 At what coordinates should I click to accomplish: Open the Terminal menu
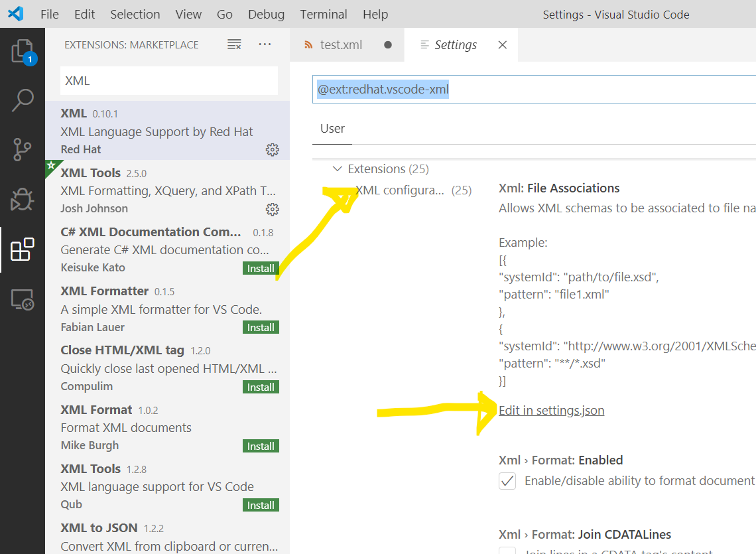pos(324,15)
